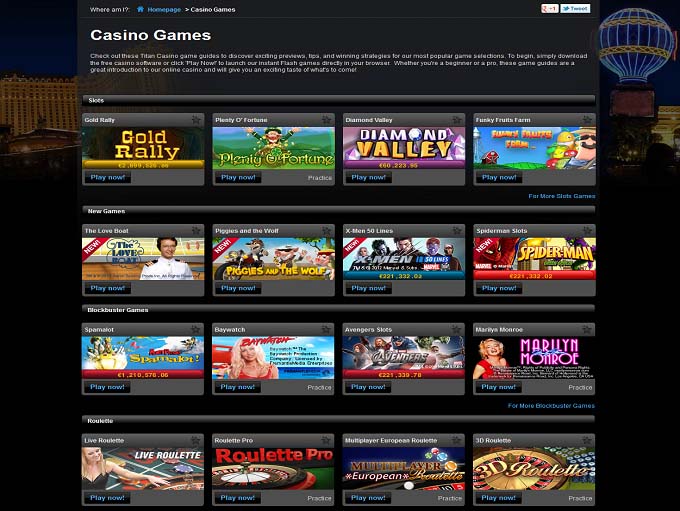Image resolution: width=680 pixels, height=511 pixels.
Task: Star the Roulette Pro game
Action: point(326,440)
